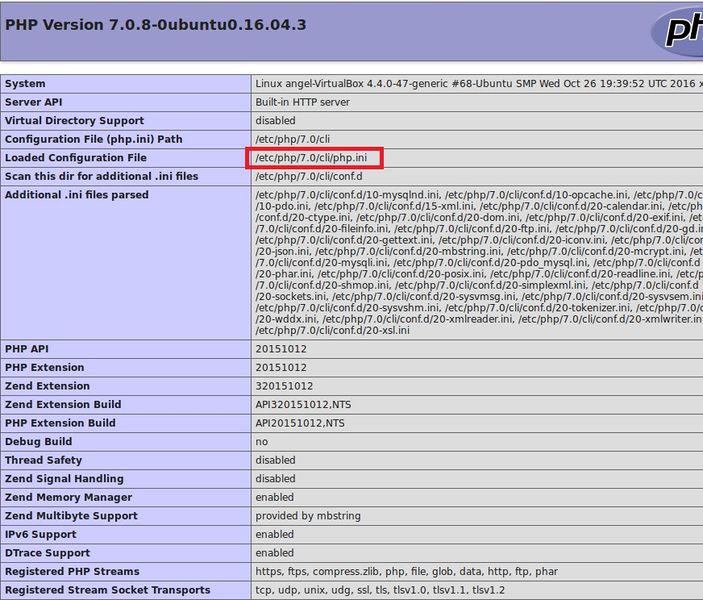The image size is (703, 600).
Task: Click Scan this dir for additional .ini files
Action: pos(101,176)
